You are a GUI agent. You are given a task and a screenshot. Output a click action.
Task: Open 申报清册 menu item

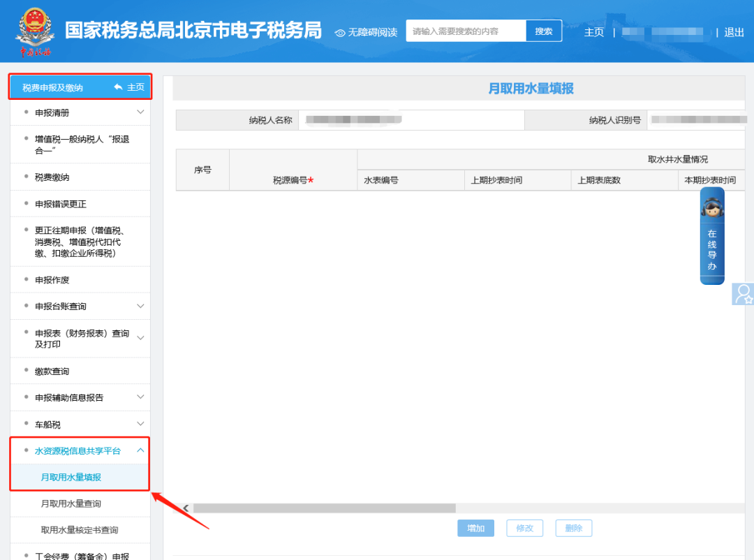tap(80, 112)
